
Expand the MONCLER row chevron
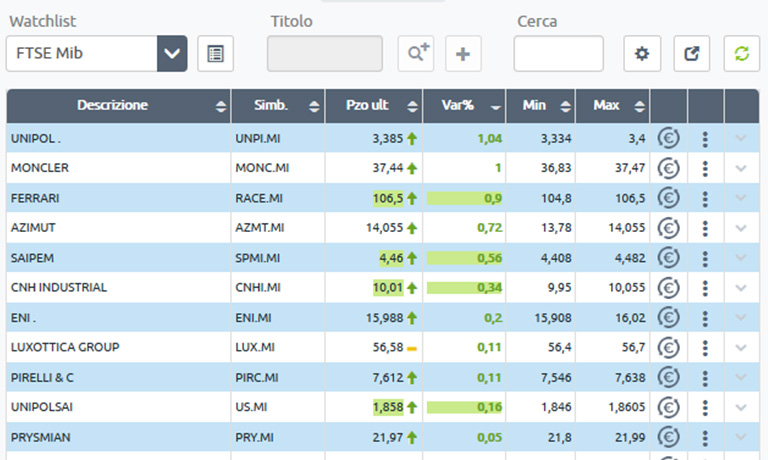click(741, 169)
